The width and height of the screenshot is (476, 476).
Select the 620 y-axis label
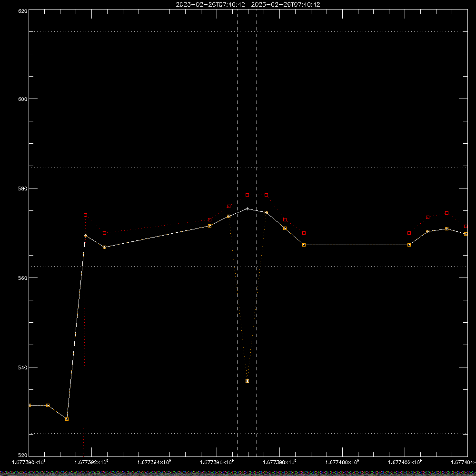tap(23, 10)
